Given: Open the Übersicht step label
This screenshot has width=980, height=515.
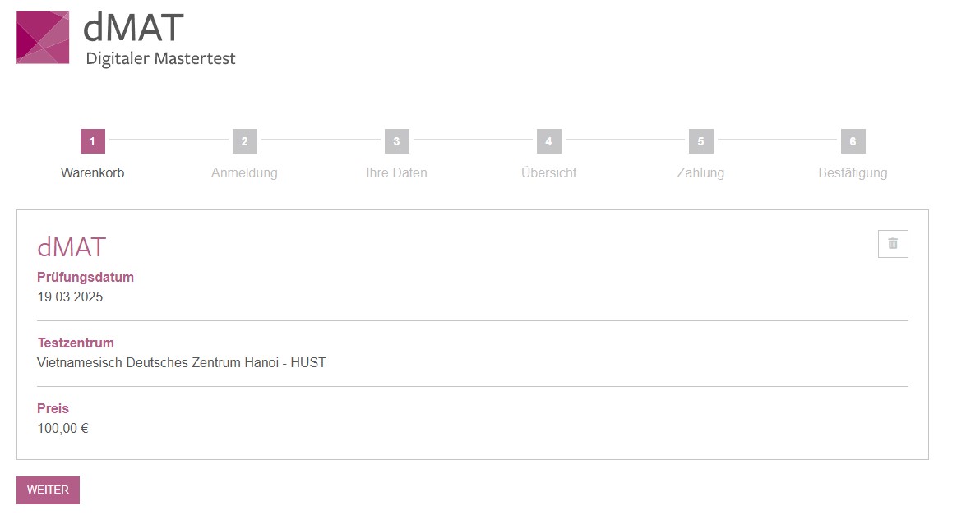Looking at the screenshot, I should (x=548, y=173).
